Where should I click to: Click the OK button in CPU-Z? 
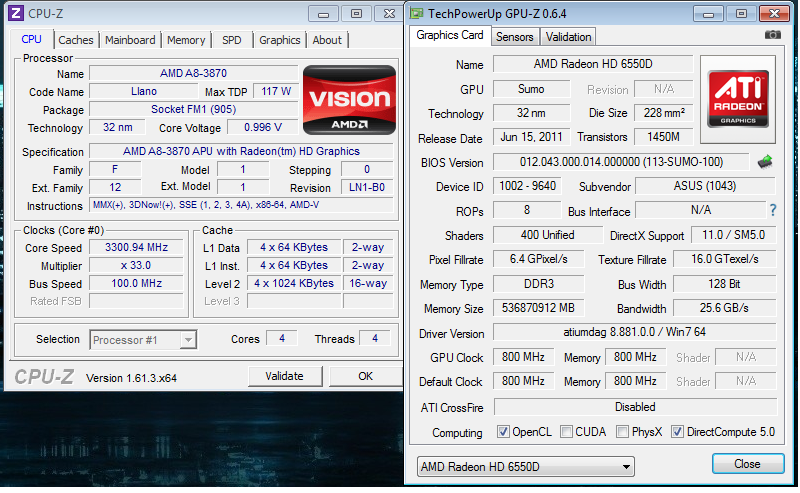(365, 376)
